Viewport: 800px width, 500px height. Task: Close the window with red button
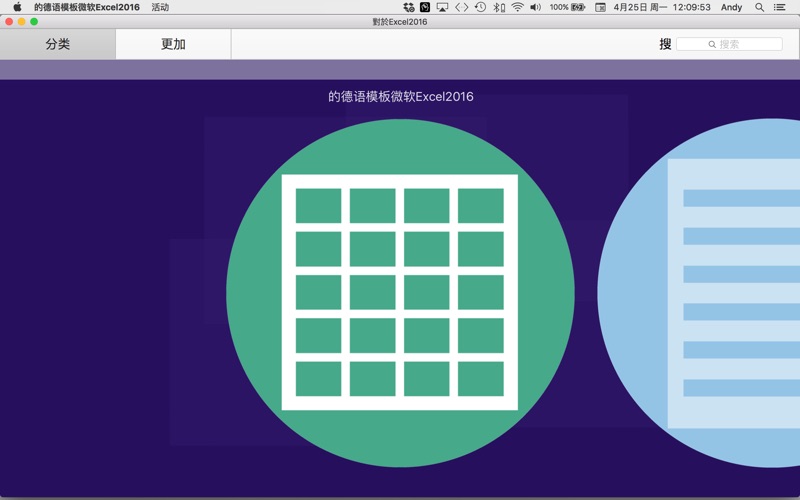[9, 21]
